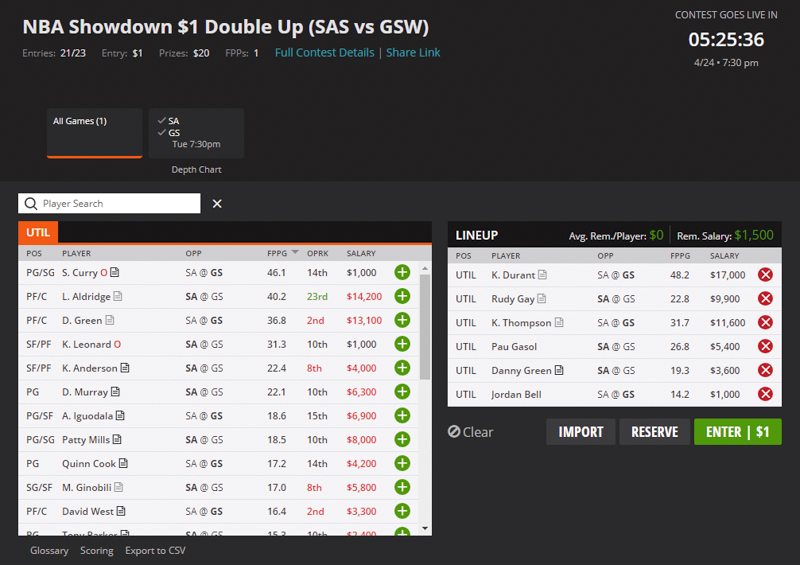Open Danny Green's notes icon in lineup

pos(559,370)
